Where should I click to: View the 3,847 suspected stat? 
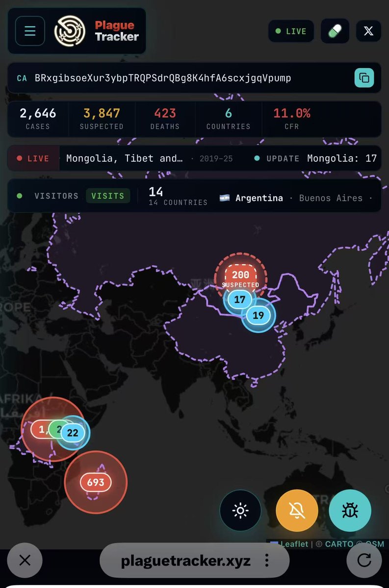click(x=102, y=119)
